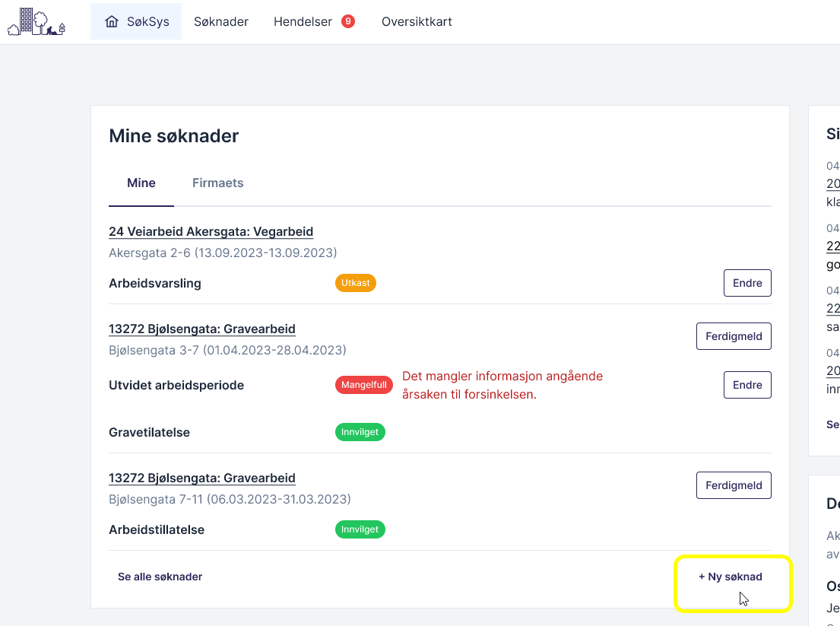This screenshot has width=840, height=626.
Task: Click the red Mangelfull status badge
Action: pyautogui.click(x=363, y=385)
